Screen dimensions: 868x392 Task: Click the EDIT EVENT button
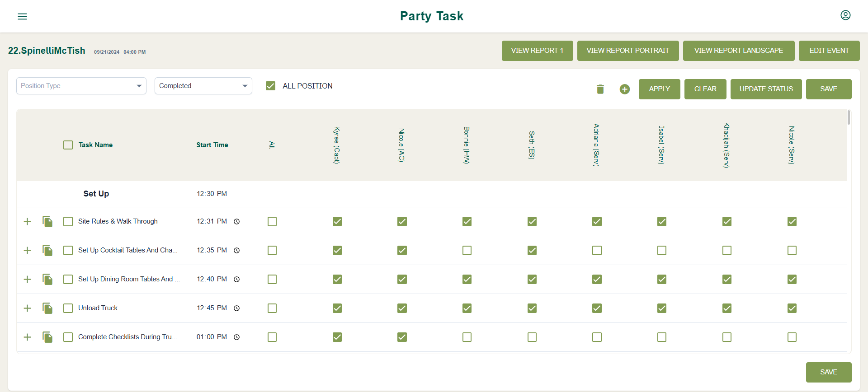pyautogui.click(x=829, y=51)
